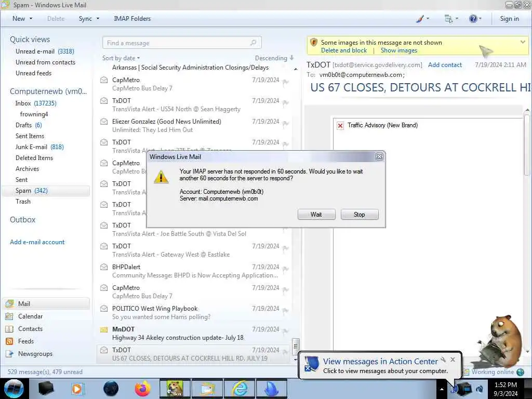Open the New message dropdown arrow
Image resolution: width=532 pixels, height=399 pixels.
(x=31, y=19)
